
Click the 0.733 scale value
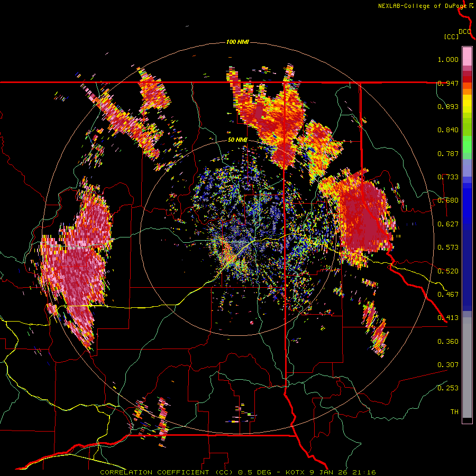(448, 177)
